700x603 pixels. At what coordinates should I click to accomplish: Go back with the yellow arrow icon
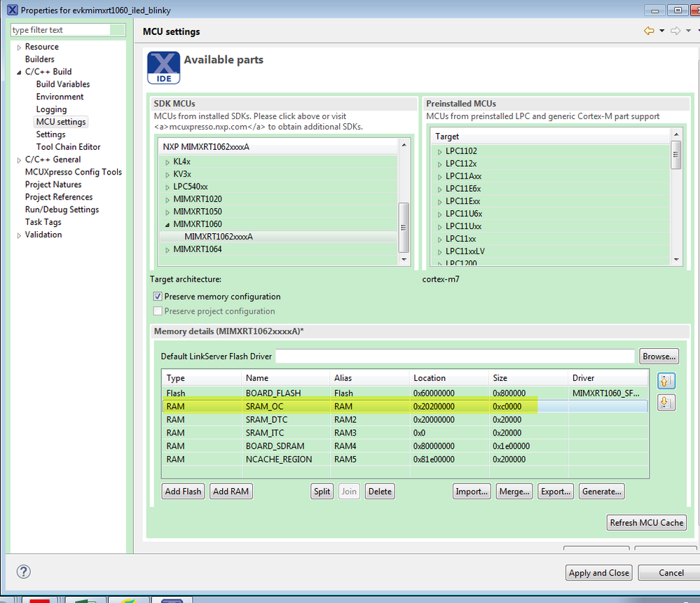[649, 31]
